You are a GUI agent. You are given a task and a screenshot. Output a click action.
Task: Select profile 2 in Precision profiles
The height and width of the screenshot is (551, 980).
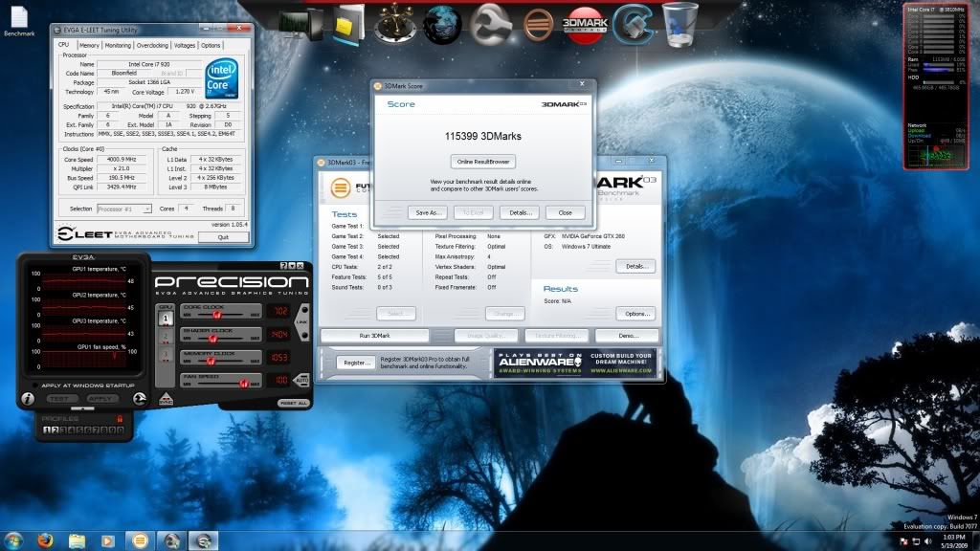pos(55,430)
